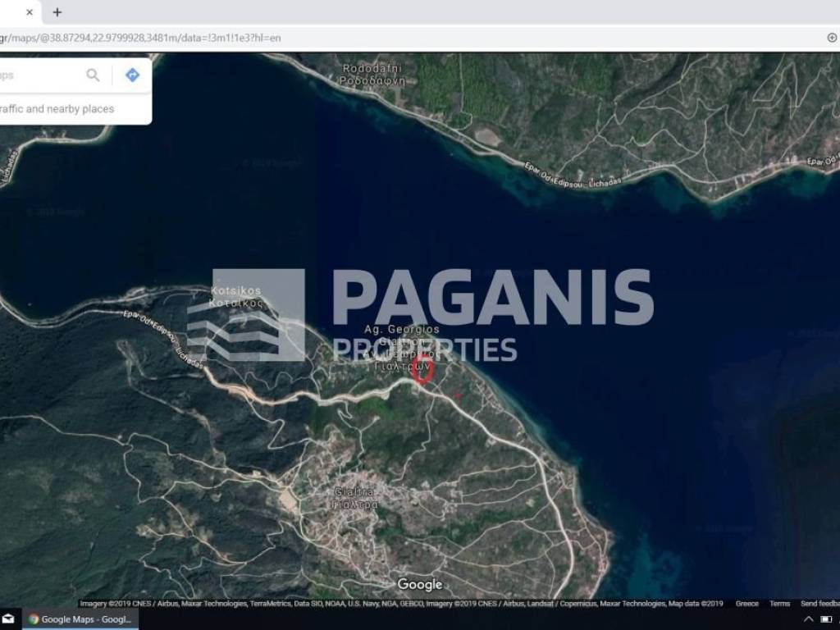Click the zoom icon in the address bar
840x630 pixels.
point(831,38)
